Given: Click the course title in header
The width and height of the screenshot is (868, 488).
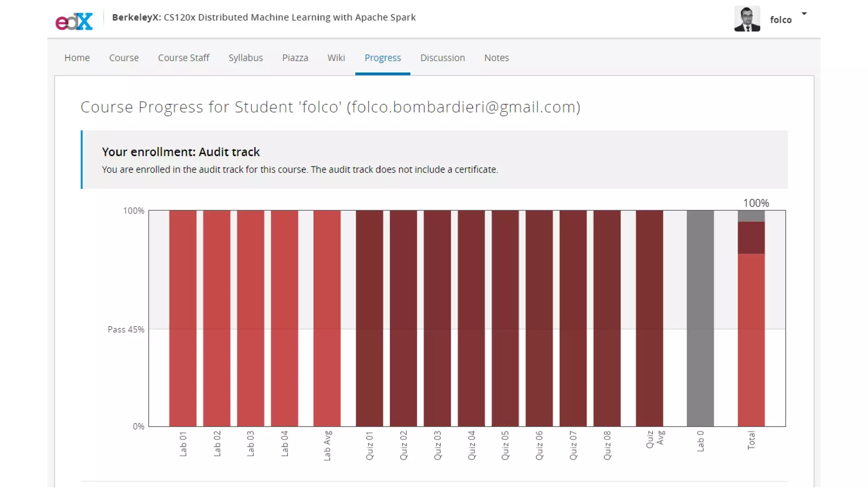Looking at the screenshot, I should tap(264, 17).
